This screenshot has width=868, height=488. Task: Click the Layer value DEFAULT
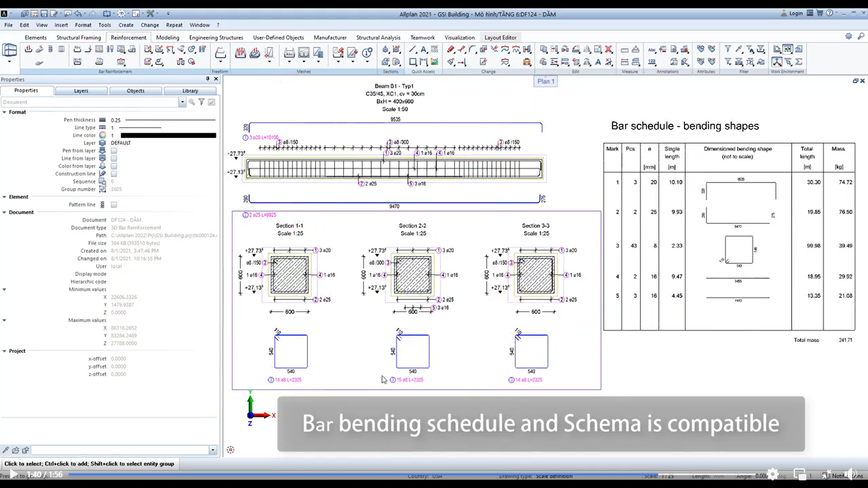tap(121, 143)
